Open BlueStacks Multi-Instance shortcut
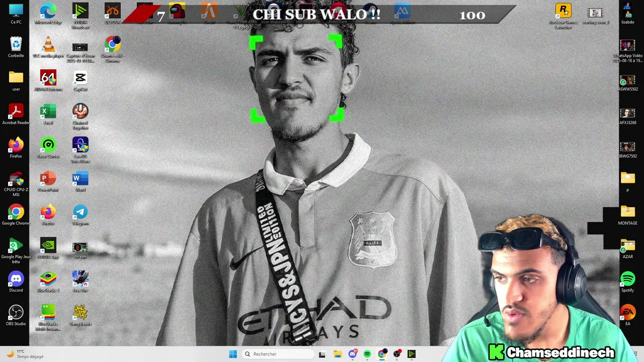The width and height of the screenshot is (644, 362). [x=48, y=318]
